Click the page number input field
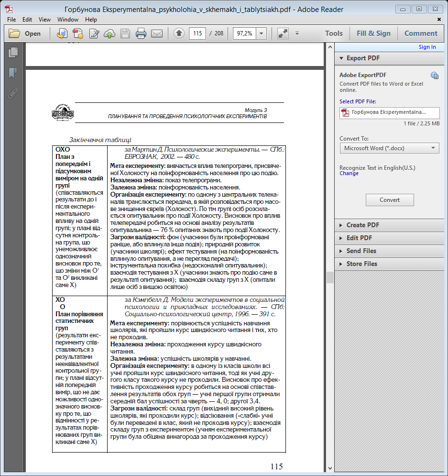This screenshot has height=476, width=448. 197,33
